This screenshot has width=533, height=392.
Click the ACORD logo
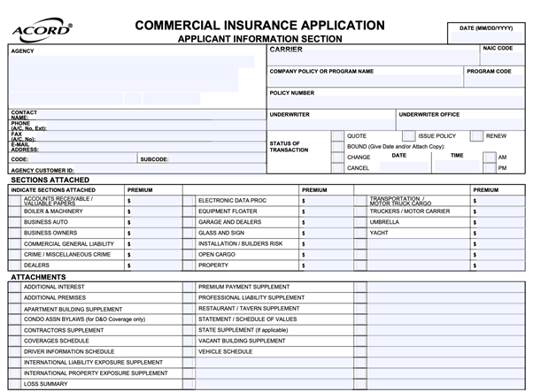(42, 32)
